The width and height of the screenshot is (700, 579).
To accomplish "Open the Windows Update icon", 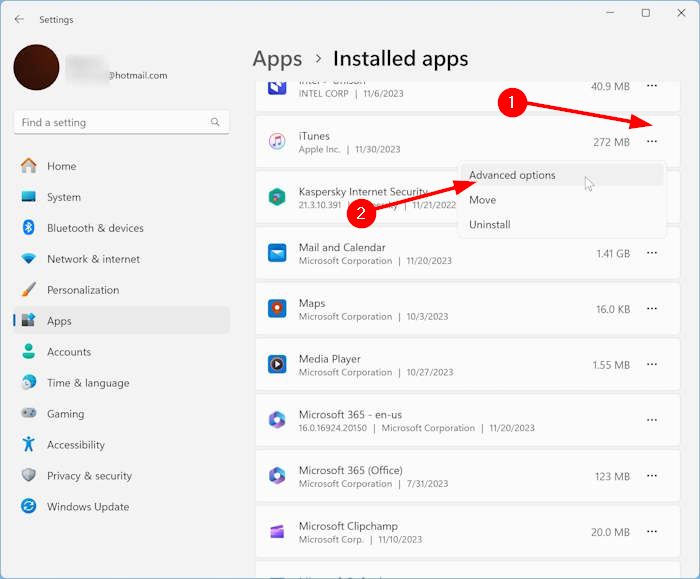I will (29, 506).
